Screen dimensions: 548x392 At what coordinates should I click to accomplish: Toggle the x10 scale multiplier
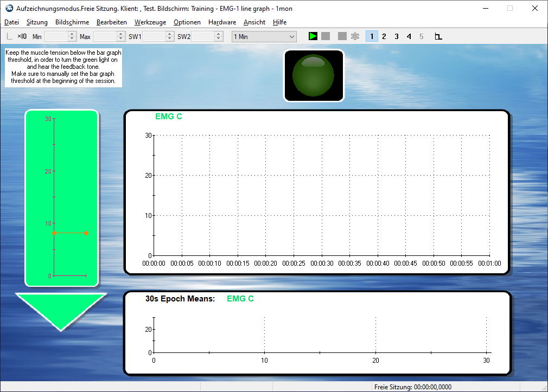22,36
